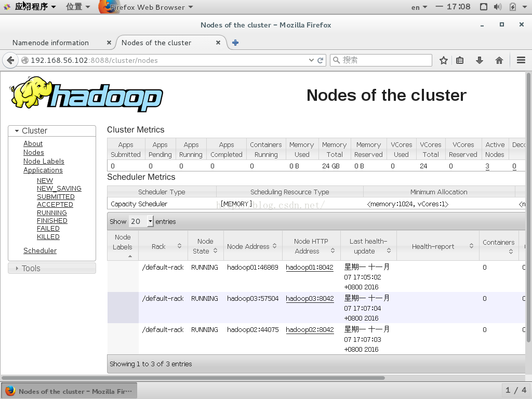
Task: Click the window square icon in top panel
Action: click(x=484, y=7)
